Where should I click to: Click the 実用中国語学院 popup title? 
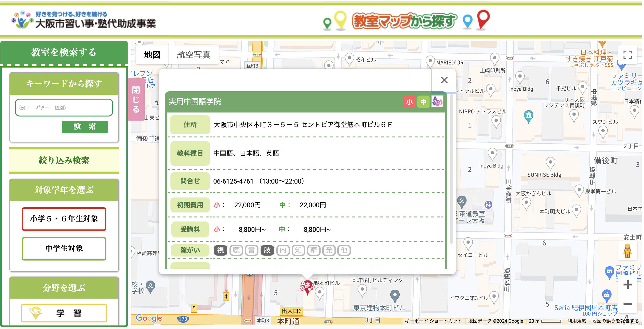[x=195, y=101]
